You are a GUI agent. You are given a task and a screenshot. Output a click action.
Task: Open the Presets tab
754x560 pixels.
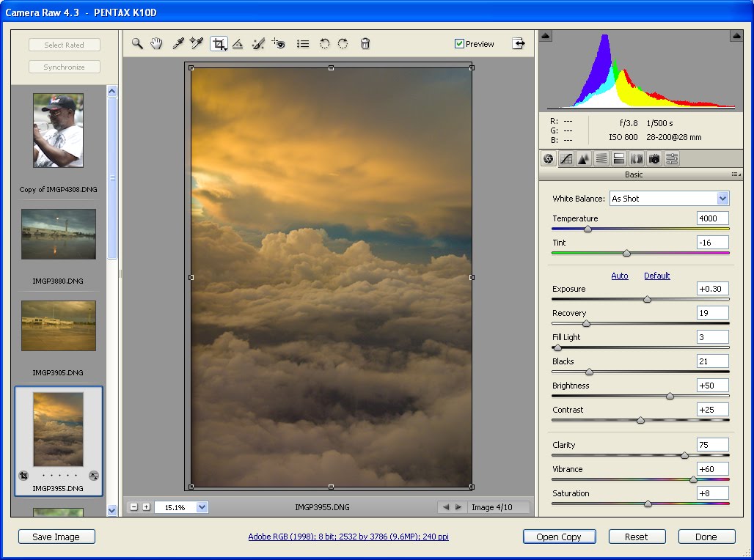point(673,158)
